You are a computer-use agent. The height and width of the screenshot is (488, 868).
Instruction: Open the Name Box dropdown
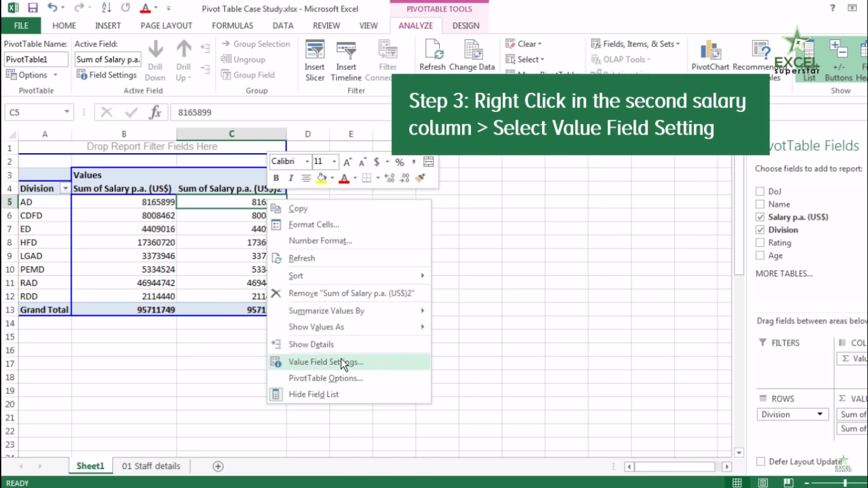click(x=67, y=112)
